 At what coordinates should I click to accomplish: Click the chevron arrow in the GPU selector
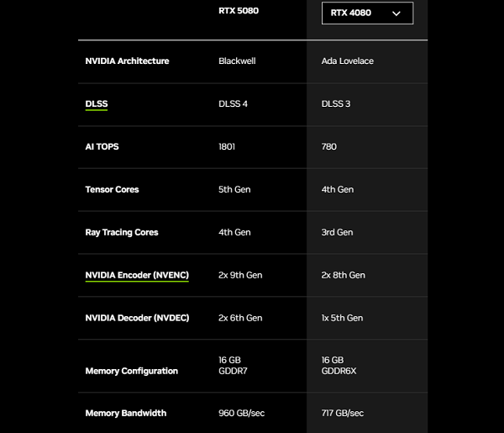tap(396, 13)
